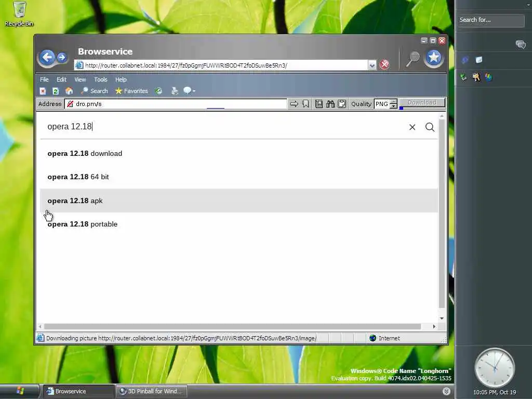Open the Help menu

121,79
